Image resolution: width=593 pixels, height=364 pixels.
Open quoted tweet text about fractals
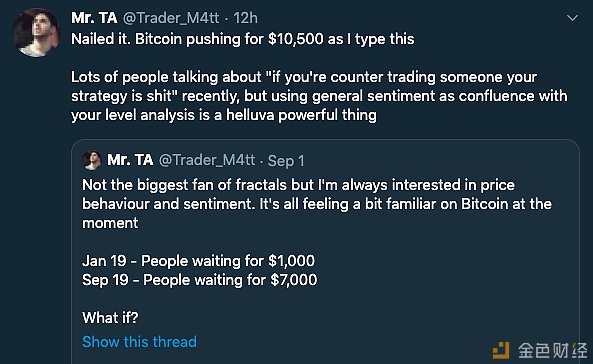(x=317, y=204)
